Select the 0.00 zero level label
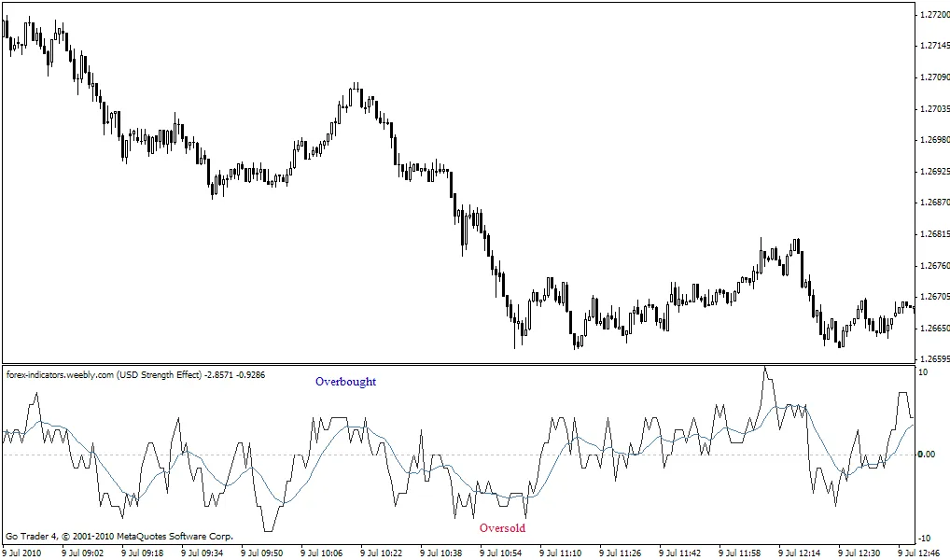The image size is (950, 560). point(927,455)
